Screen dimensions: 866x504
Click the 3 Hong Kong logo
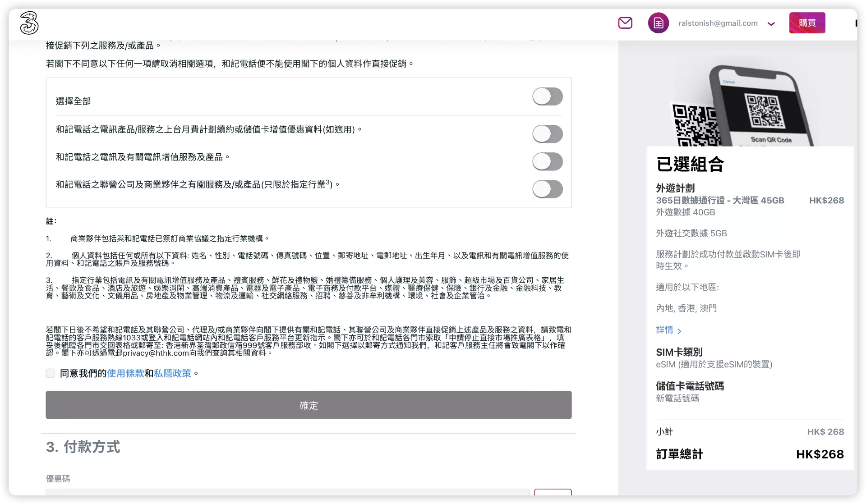pyautogui.click(x=29, y=23)
